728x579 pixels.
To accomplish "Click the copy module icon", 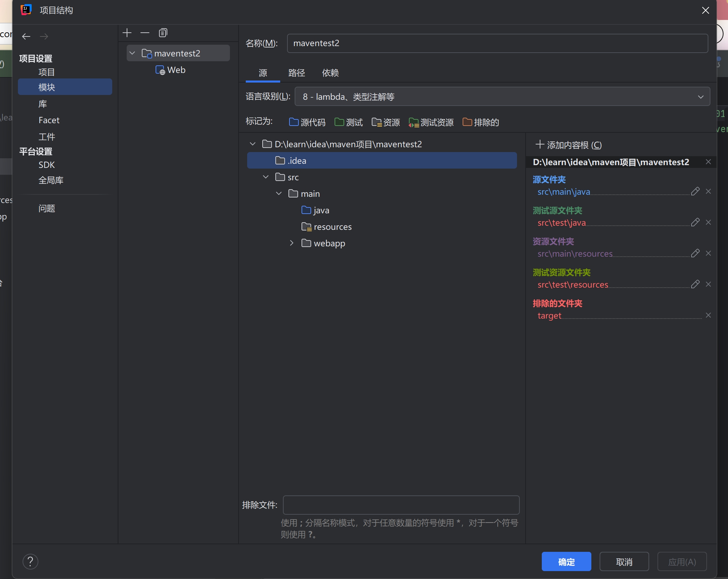I will coord(163,33).
